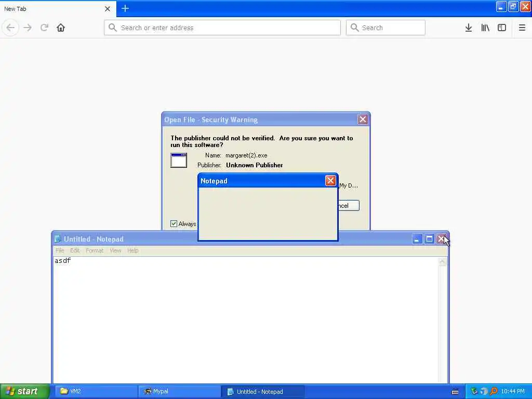Image resolution: width=532 pixels, height=399 pixels.
Task: Close the New Tab tab
Action: point(108,9)
